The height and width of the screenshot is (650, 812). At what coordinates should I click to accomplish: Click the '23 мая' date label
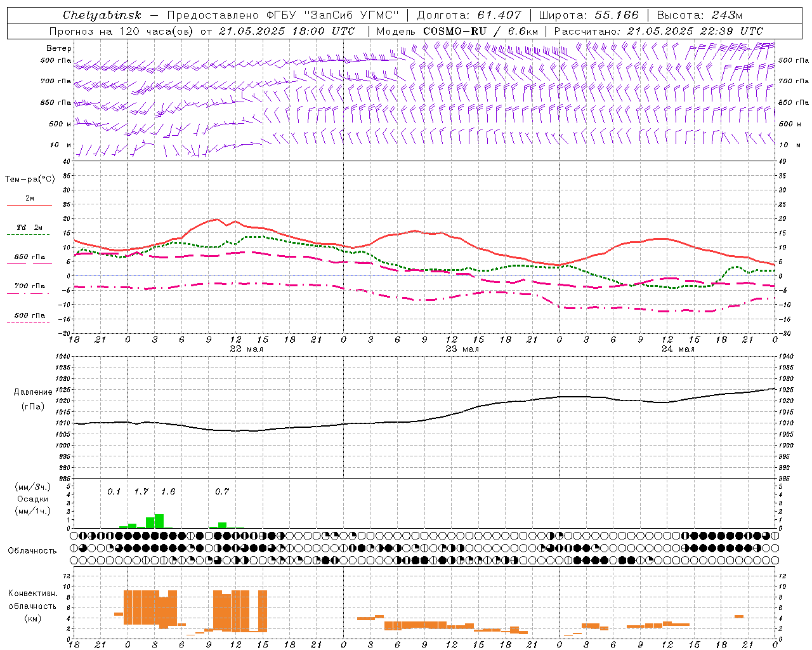[x=462, y=349]
